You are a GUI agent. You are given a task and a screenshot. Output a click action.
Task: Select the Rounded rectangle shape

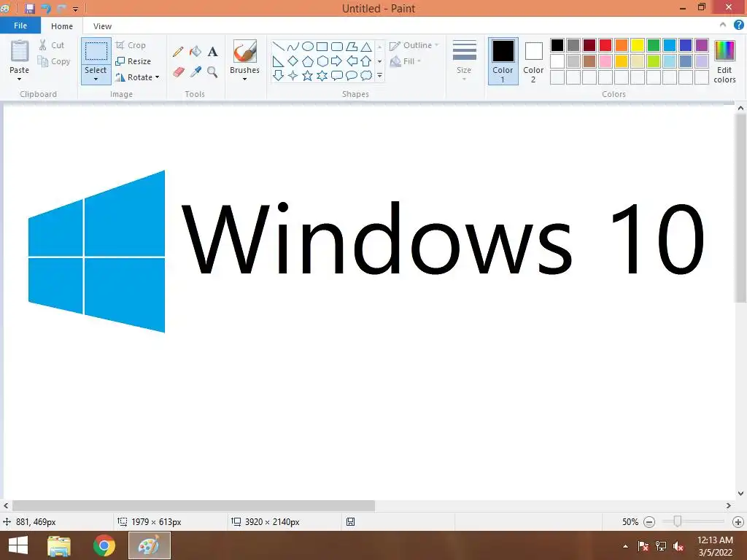coord(337,46)
